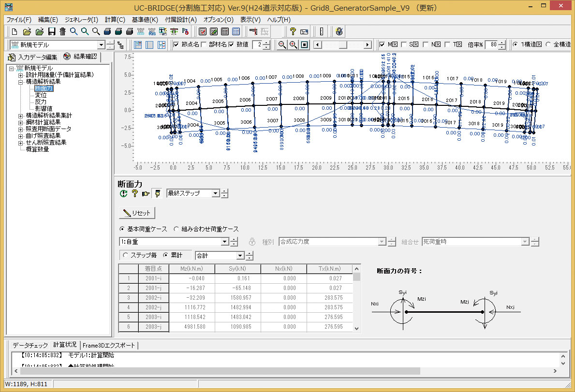
Task: Open the 計算(C) menu
Action: 115,20
